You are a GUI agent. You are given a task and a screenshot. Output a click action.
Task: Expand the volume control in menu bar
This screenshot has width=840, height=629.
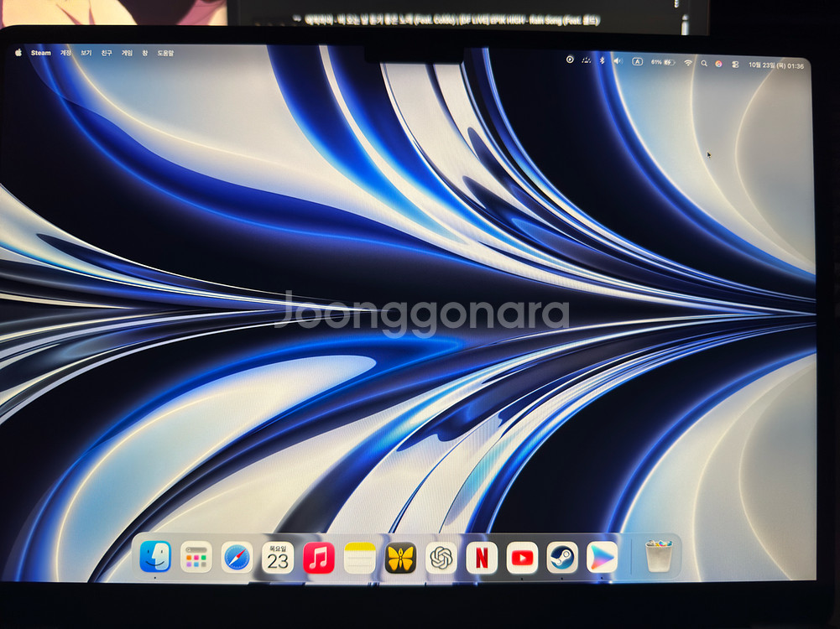click(x=618, y=61)
